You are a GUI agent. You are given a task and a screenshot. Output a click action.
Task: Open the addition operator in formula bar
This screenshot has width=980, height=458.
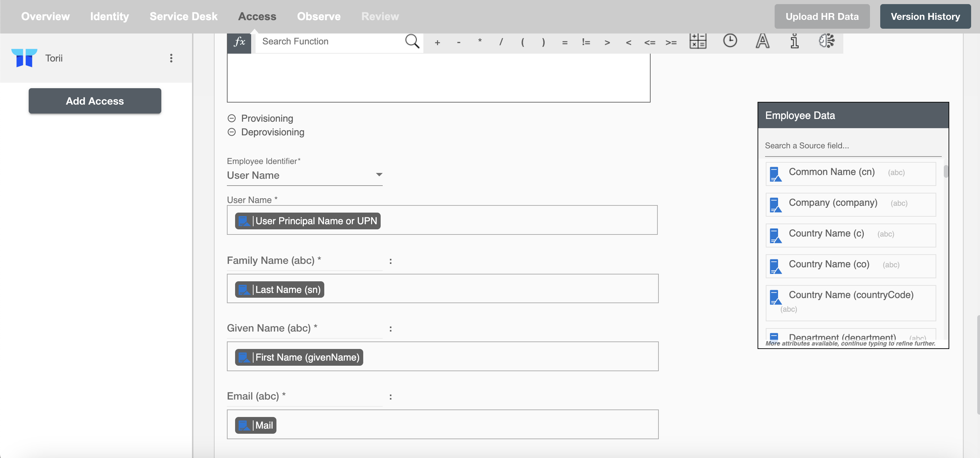point(437,41)
